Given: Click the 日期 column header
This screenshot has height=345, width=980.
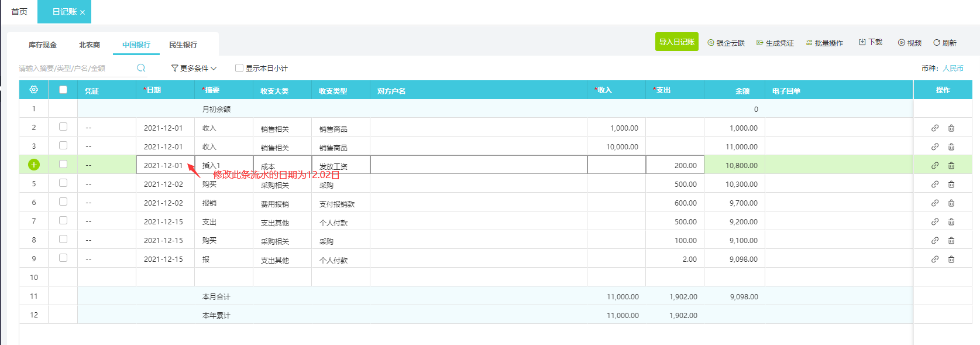Looking at the screenshot, I should pyautogui.click(x=166, y=90).
